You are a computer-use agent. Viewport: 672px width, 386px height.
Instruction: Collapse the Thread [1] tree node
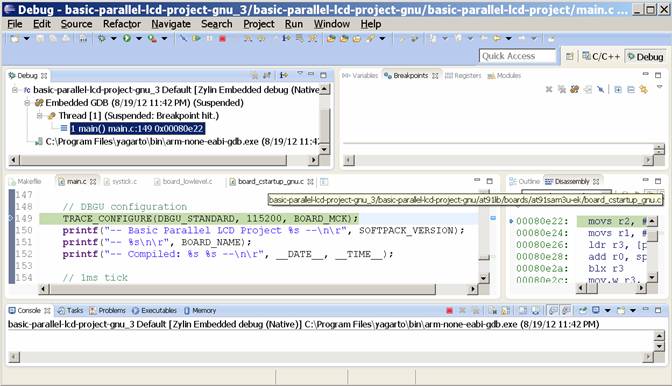39,116
